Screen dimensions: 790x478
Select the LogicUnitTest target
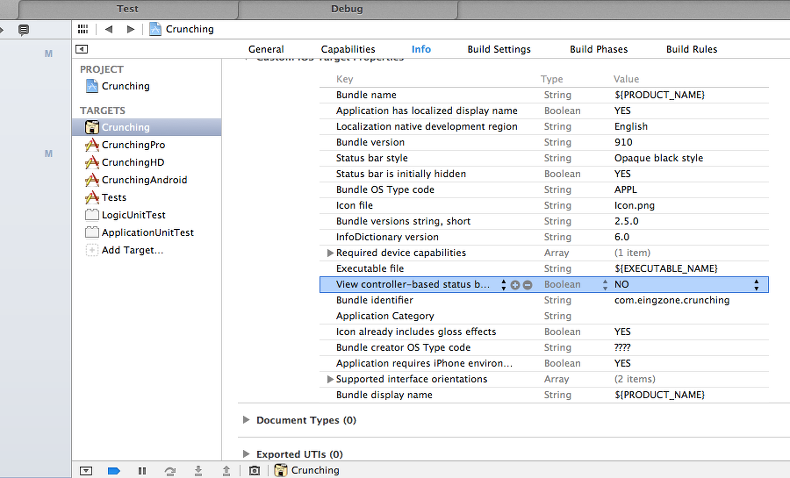[x=134, y=215]
